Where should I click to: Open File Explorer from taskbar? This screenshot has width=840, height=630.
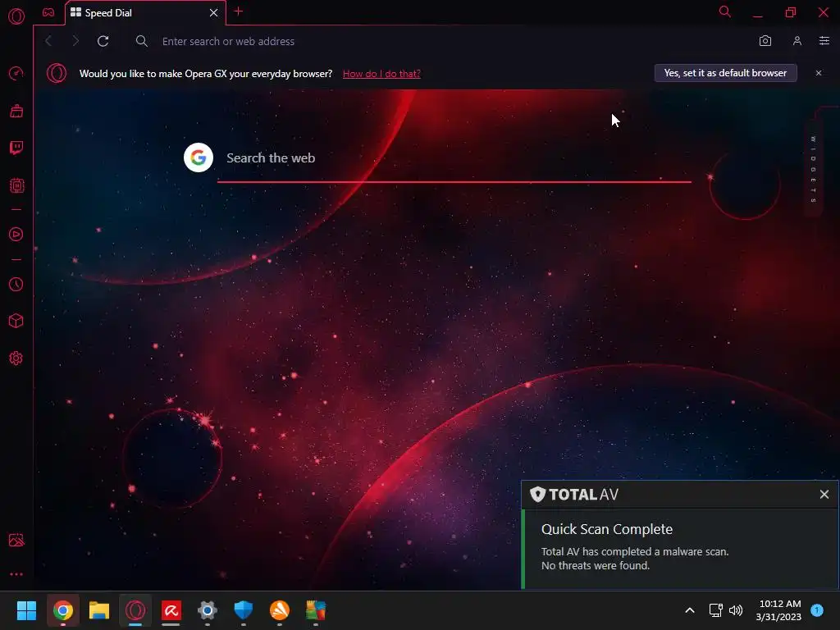tap(98, 610)
